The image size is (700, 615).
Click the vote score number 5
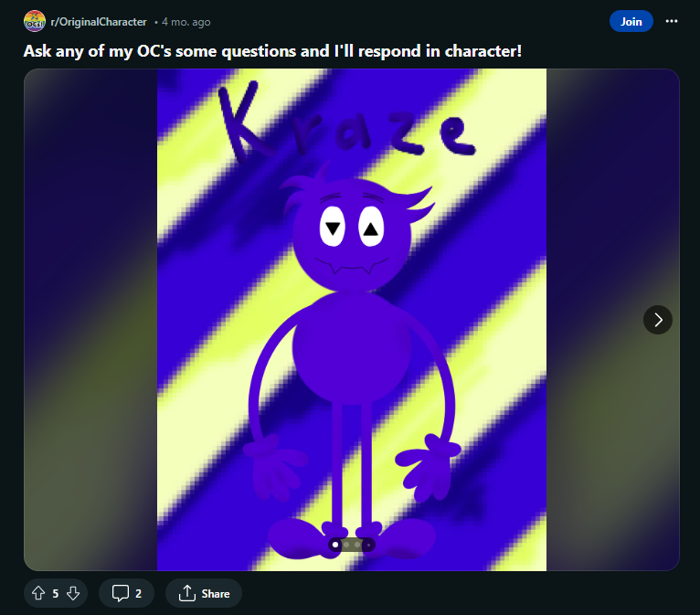(56, 594)
